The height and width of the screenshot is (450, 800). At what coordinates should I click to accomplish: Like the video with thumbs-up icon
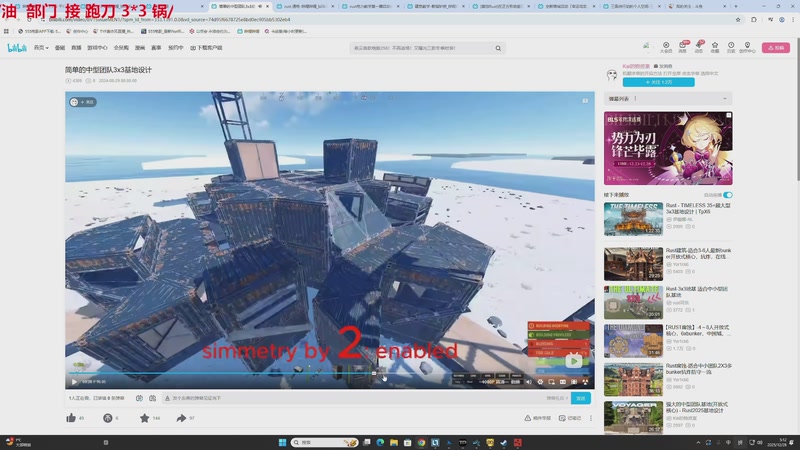[71, 418]
